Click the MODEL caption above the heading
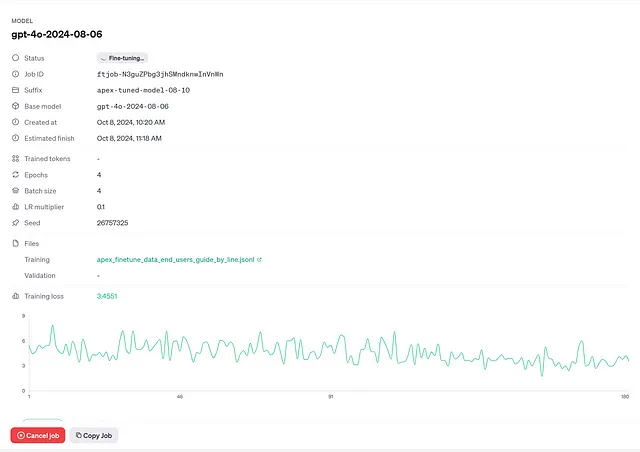The height and width of the screenshot is (452, 640). tap(22, 21)
